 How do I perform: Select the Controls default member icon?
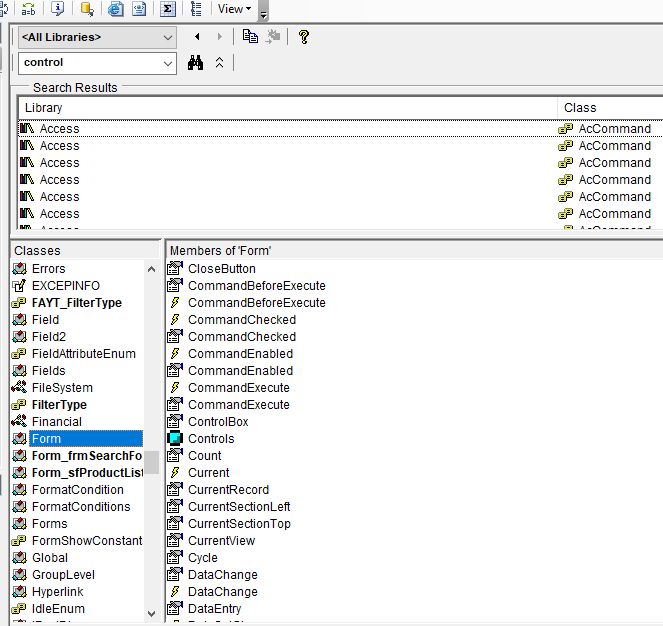point(175,439)
